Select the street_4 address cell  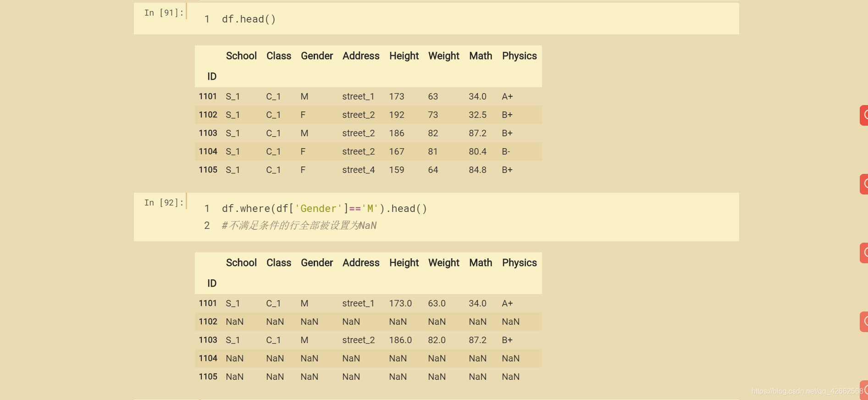click(359, 170)
